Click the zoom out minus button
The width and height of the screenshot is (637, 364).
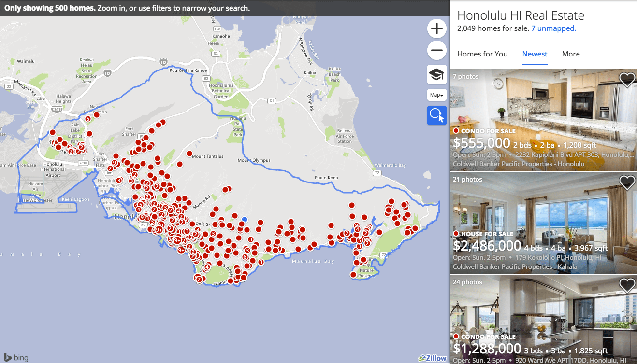point(436,50)
